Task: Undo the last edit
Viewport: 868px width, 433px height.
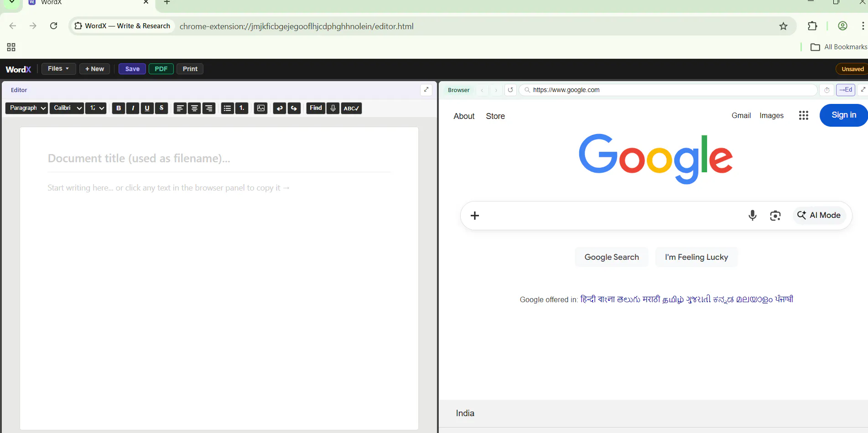Action: 280,108
